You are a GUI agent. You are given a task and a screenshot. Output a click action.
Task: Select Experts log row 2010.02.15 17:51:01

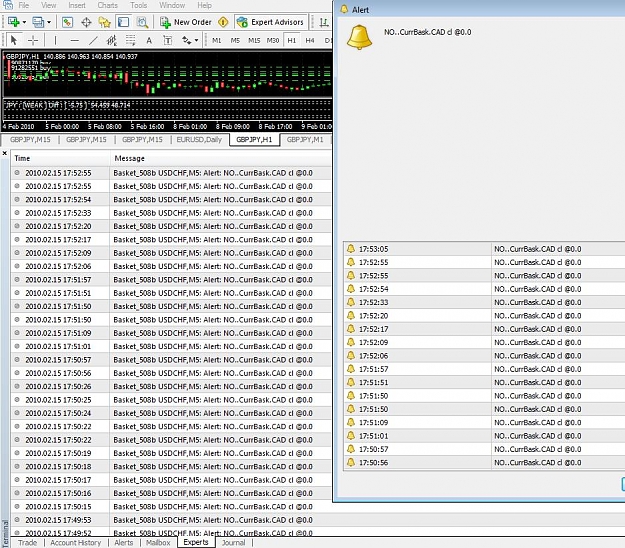pyautogui.click(x=171, y=346)
